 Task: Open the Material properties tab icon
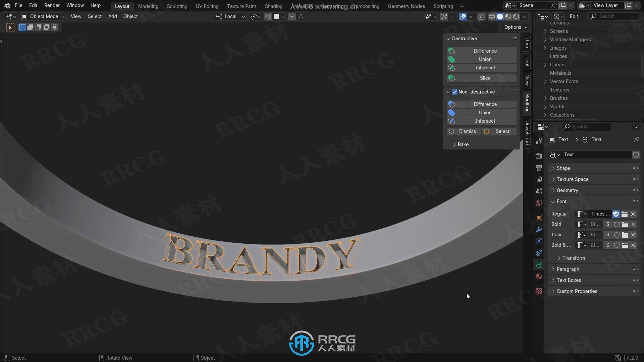point(539,277)
